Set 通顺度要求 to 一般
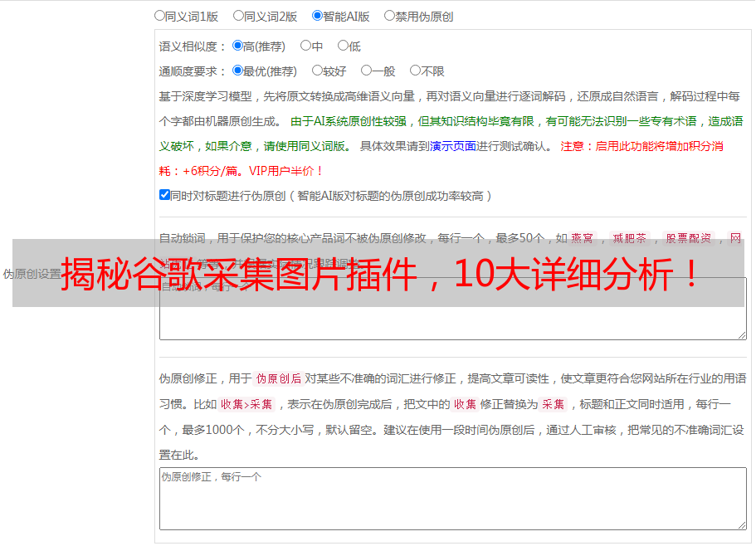The height and width of the screenshot is (546, 756). tap(367, 71)
